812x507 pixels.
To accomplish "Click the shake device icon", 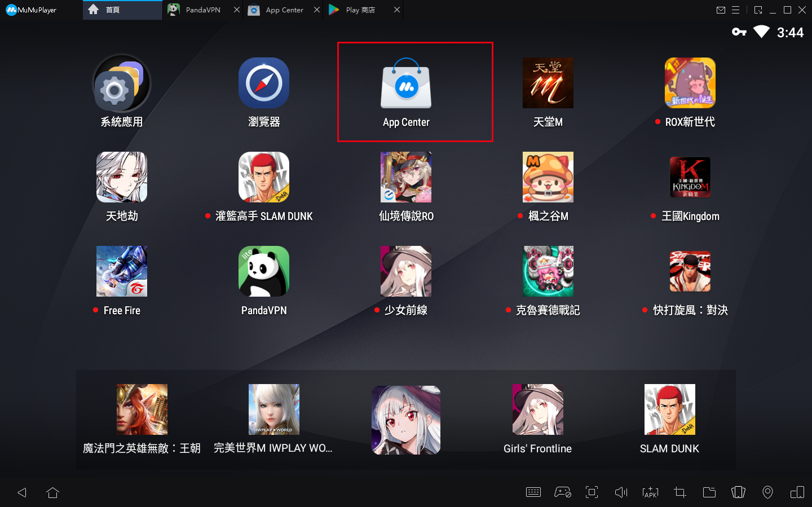I will pyautogui.click(x=739, y=492).
